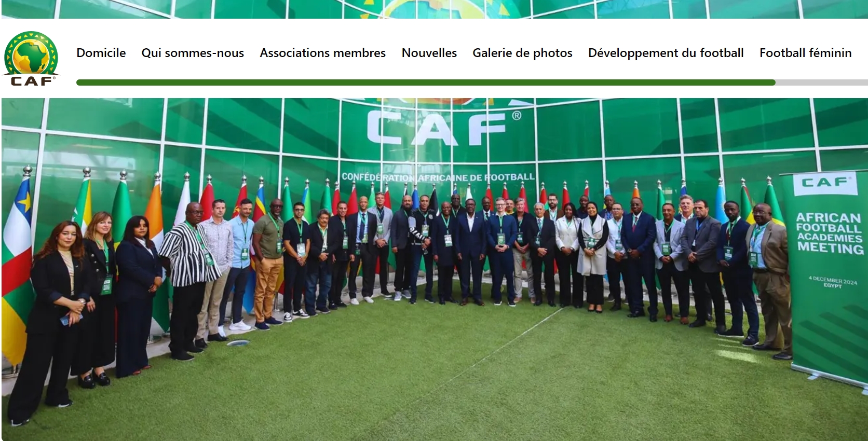Go to Qui sommes-nous page
Screen dimensions: 868x441
click(x=193, y=53)
